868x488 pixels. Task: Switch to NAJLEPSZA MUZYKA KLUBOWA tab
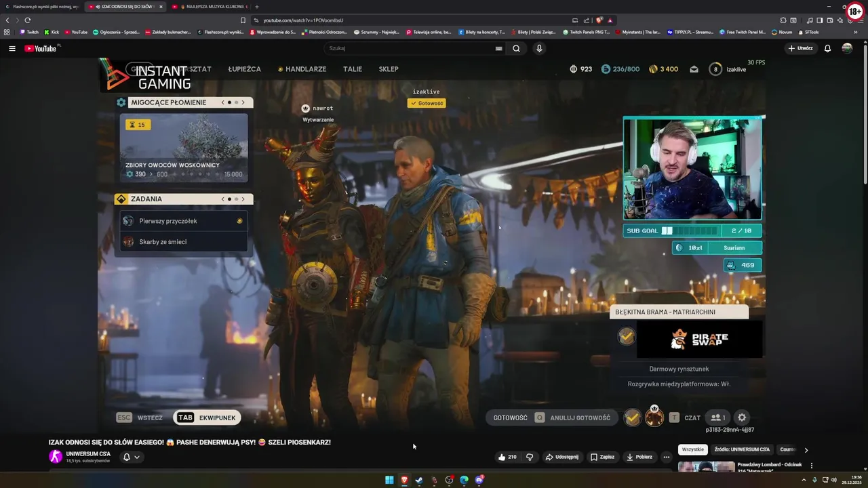[x=210, y=7]
